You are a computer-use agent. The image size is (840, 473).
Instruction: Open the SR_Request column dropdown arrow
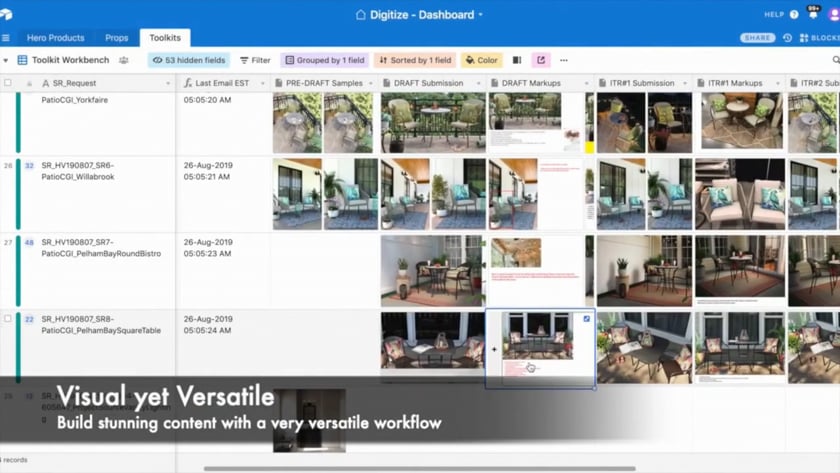pos(168,84)
